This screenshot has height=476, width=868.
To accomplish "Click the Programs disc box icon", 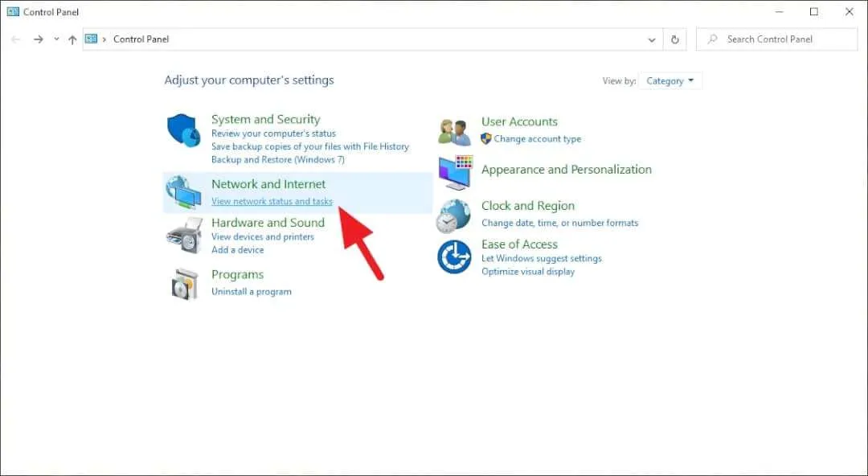I will [185, 285].
